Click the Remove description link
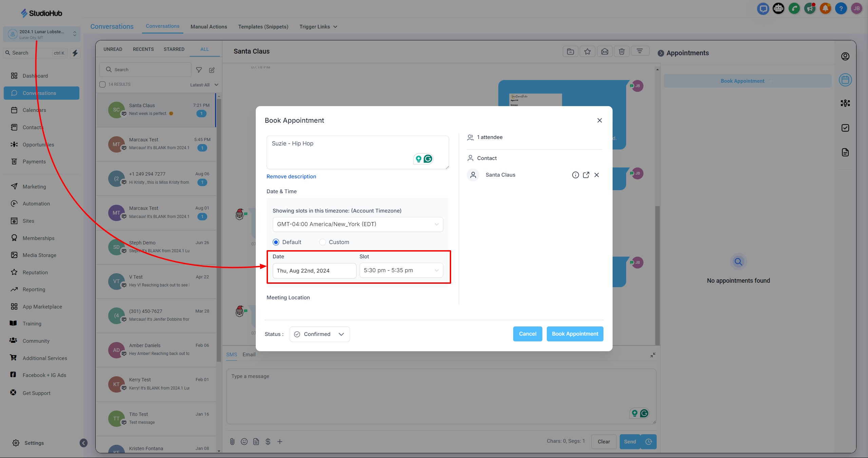Image resolution: width=868 pixels, height=458 pixels. [291, 176]
